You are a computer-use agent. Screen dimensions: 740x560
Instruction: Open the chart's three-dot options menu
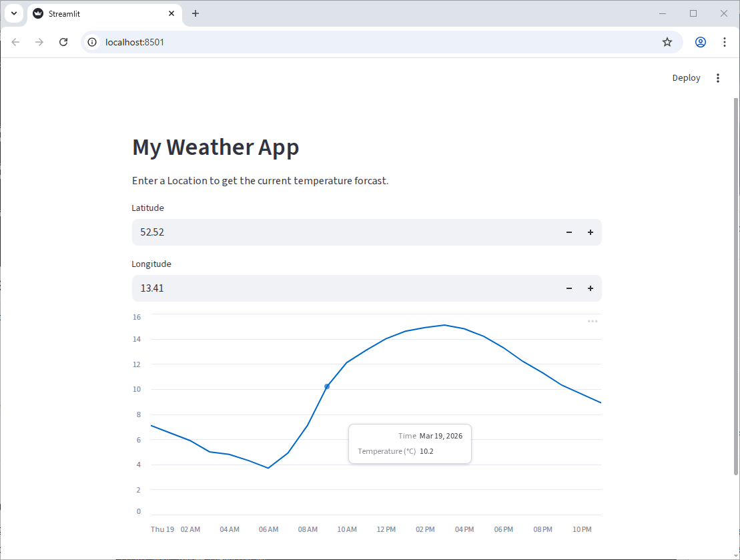(x=593, y=321)
